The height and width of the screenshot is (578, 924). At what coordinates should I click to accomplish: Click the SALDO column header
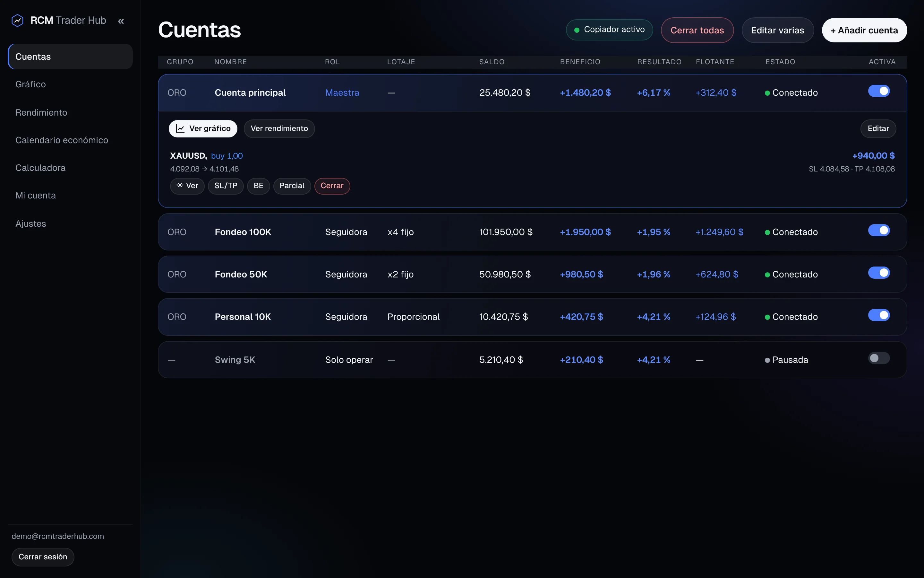(x=492, y=62)
